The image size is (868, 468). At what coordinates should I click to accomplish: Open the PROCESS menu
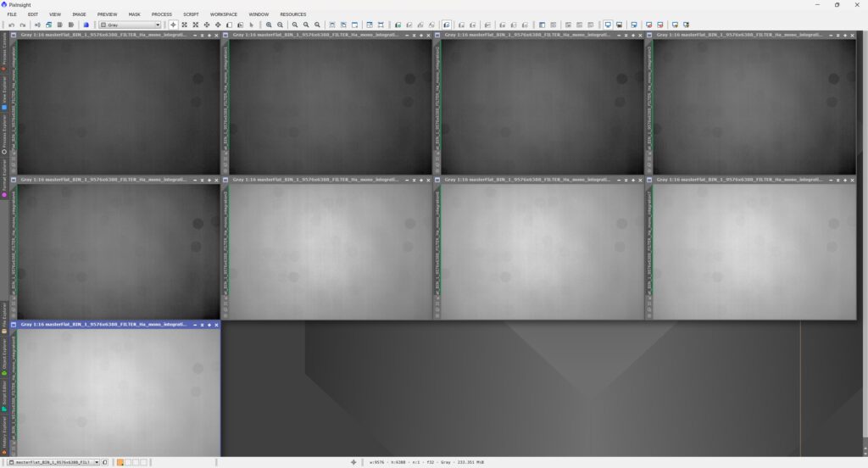(162, 14)
